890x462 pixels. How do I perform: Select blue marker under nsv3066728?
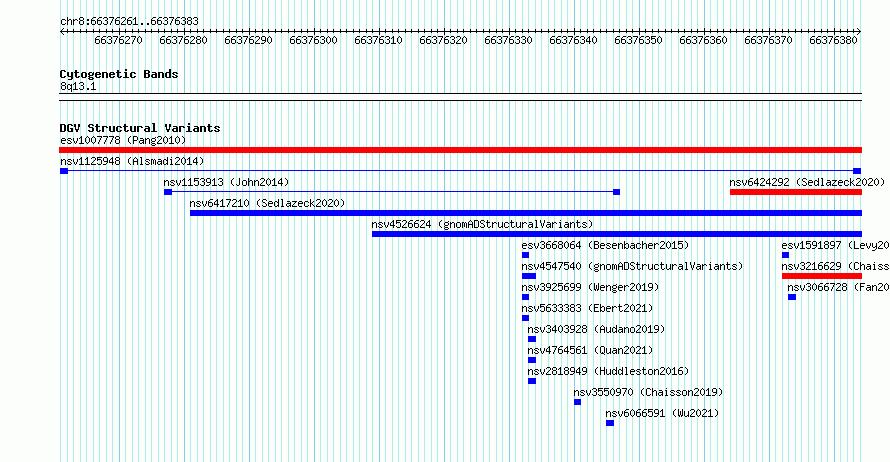click(792, 297)
